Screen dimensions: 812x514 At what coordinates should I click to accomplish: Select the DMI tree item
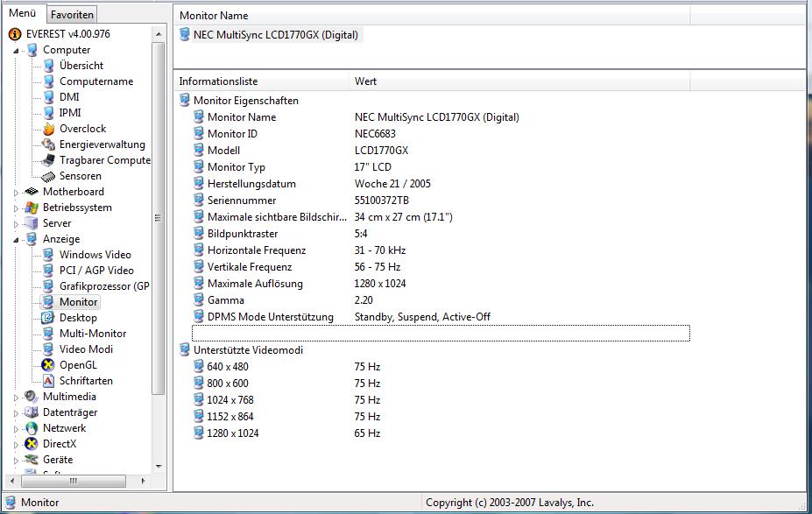pos(69,97)
